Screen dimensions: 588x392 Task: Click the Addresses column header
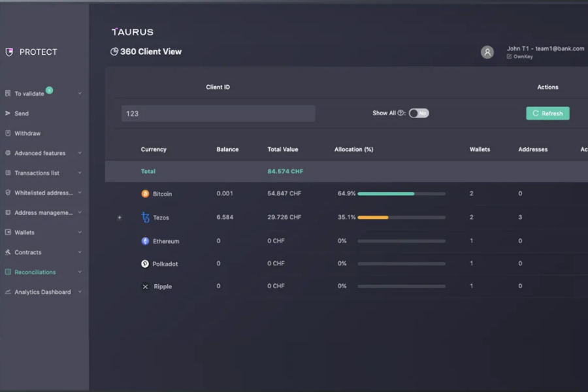533,150
